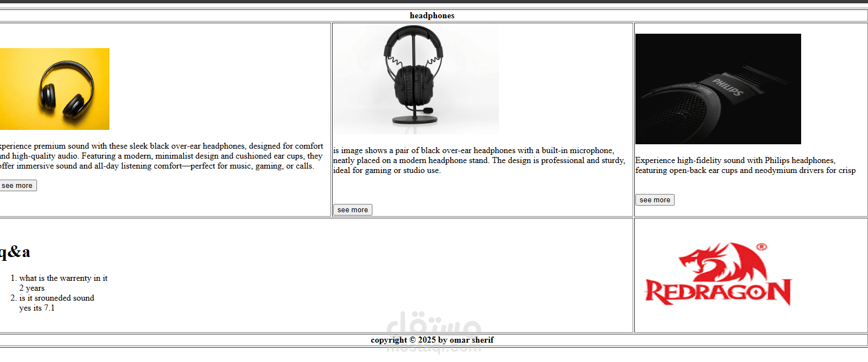Click the Philips high-fidelity sound paragraph

coord(746,165)
